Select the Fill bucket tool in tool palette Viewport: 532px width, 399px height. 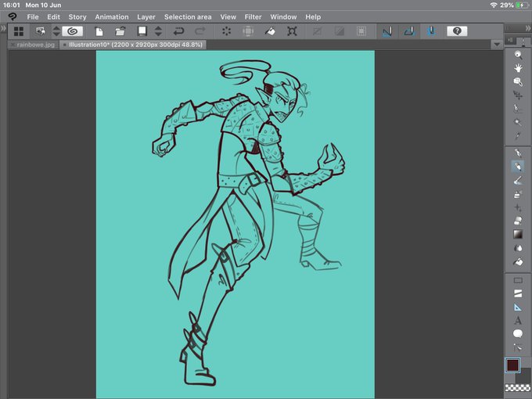point(518,262)
